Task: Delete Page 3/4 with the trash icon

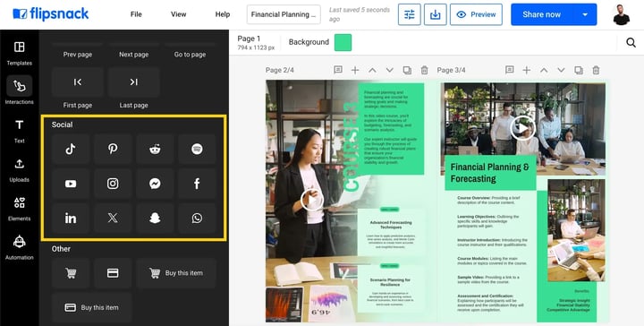Action: coord(596,70)
